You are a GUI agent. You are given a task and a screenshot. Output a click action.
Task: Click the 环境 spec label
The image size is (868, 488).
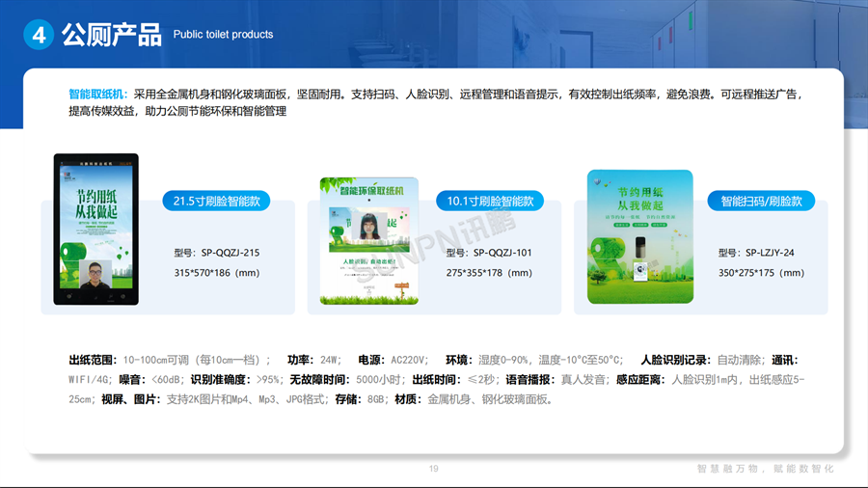(460, 360)
